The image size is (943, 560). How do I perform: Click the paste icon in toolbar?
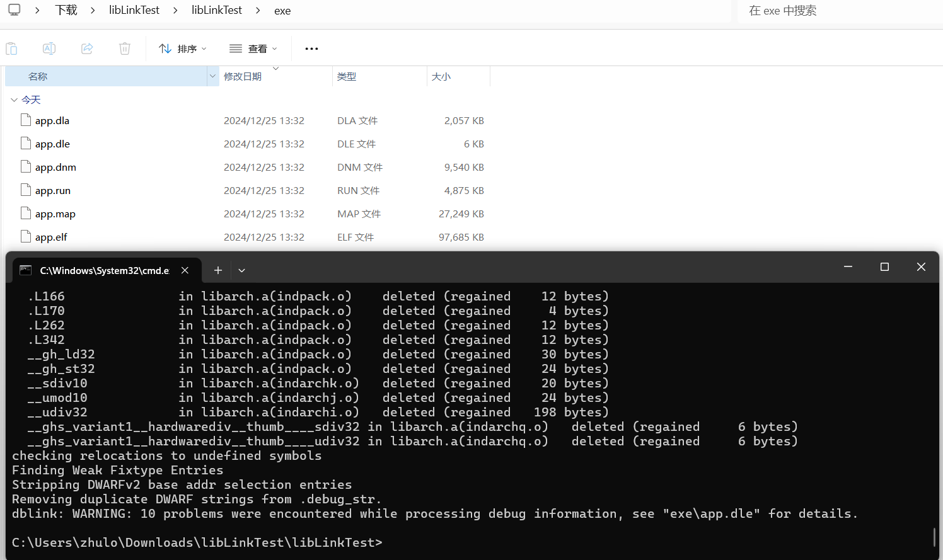11,49
